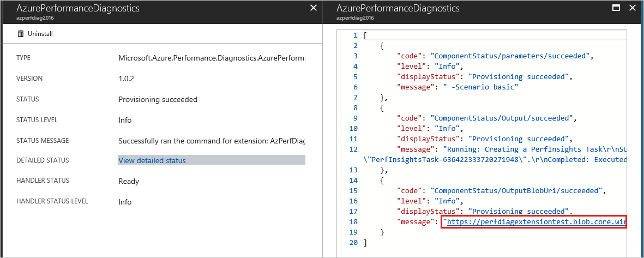This screenshot has width=644, height=258.
Task: Click line number 1 in JSON viewer
Action: coord(356,35)
